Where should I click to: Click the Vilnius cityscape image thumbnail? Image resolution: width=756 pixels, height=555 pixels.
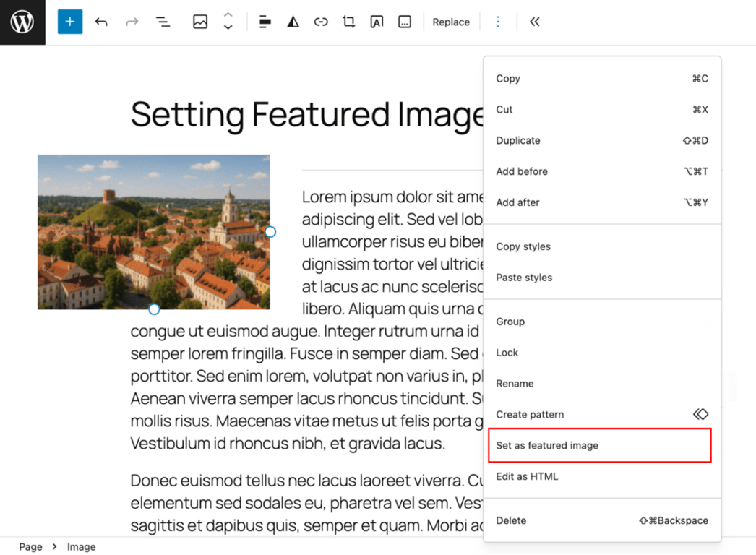pyautogui.click(x=153, y=232)
